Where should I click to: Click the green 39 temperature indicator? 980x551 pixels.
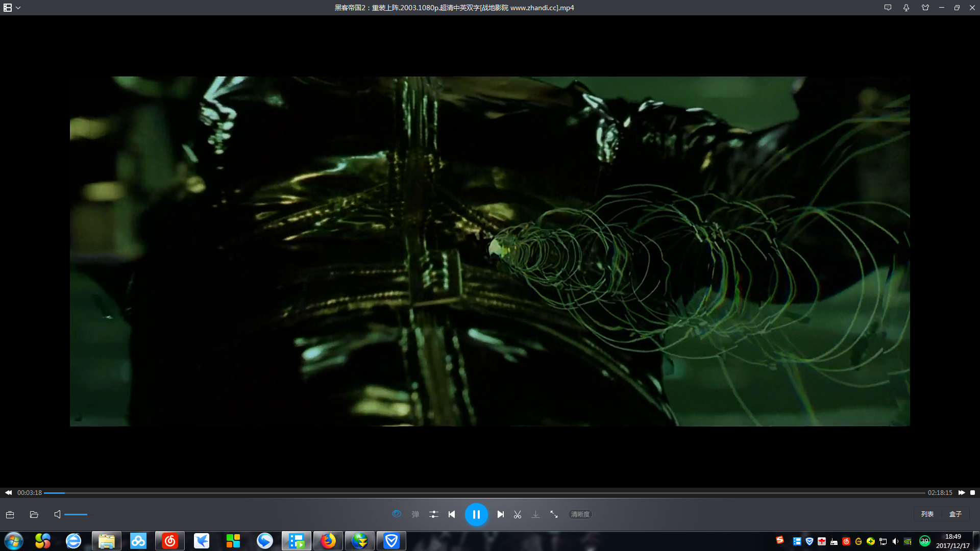coord(924,541)
